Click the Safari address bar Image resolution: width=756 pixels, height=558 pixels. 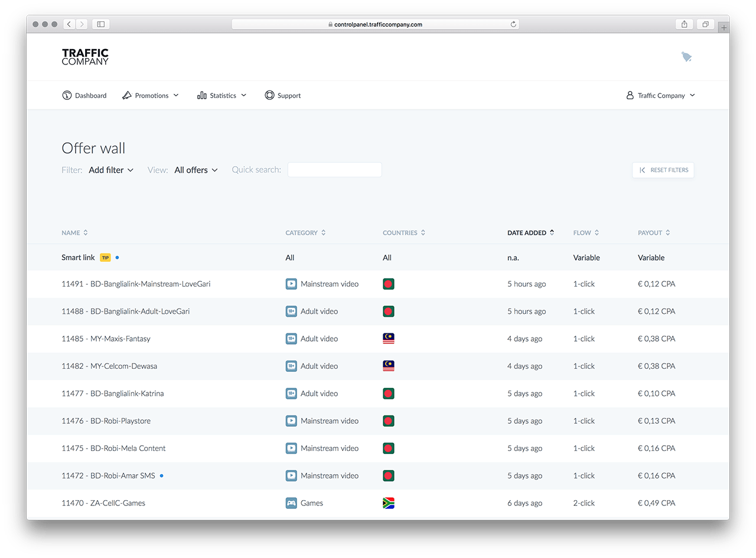coord(375,24)
